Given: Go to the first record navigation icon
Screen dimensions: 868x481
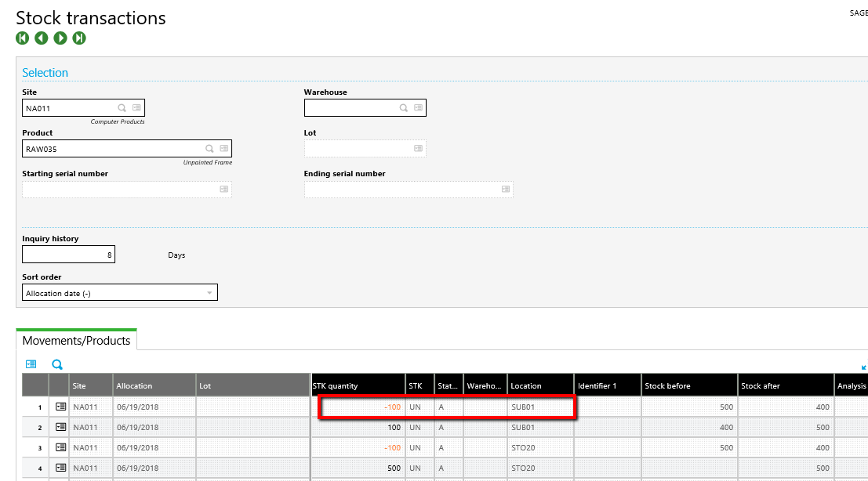Looking at the screenshot, I should click(22, 38).
